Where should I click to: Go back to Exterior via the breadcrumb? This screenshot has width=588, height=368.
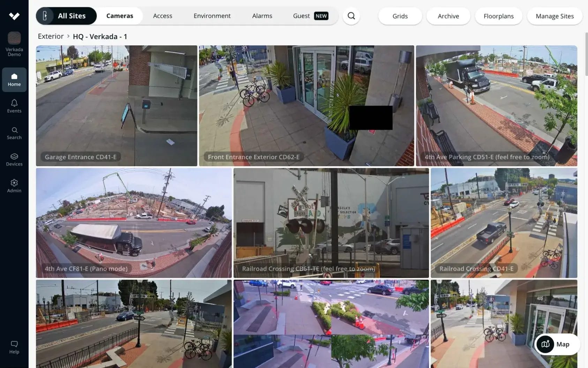[x=51, y=36]
